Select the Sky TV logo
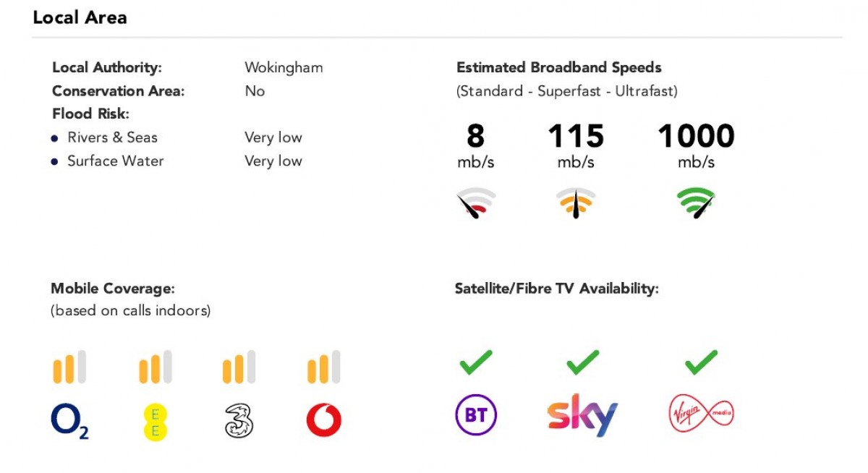Screen dimensions: 868x473 tap(582, 415)
